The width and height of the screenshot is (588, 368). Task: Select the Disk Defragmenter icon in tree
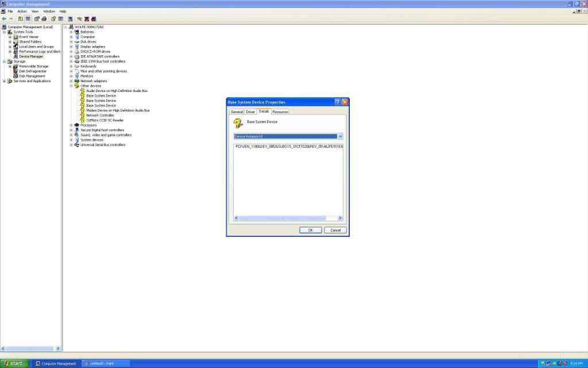16,71
